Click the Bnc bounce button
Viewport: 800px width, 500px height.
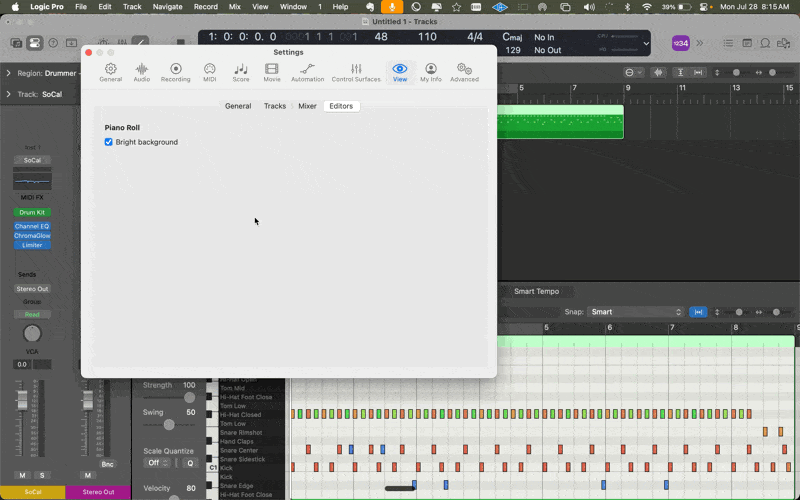(108, 464)
